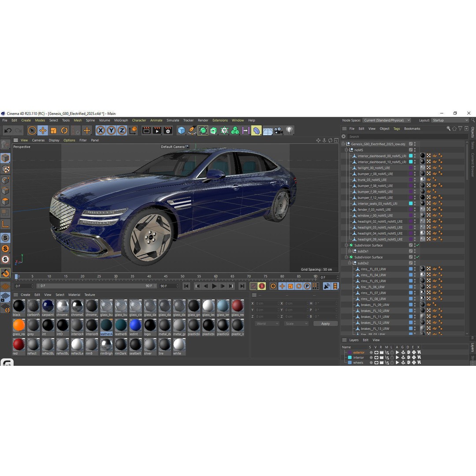
Task: Open Render Settings clapperboard gear icon
Action: click(168, 130)
